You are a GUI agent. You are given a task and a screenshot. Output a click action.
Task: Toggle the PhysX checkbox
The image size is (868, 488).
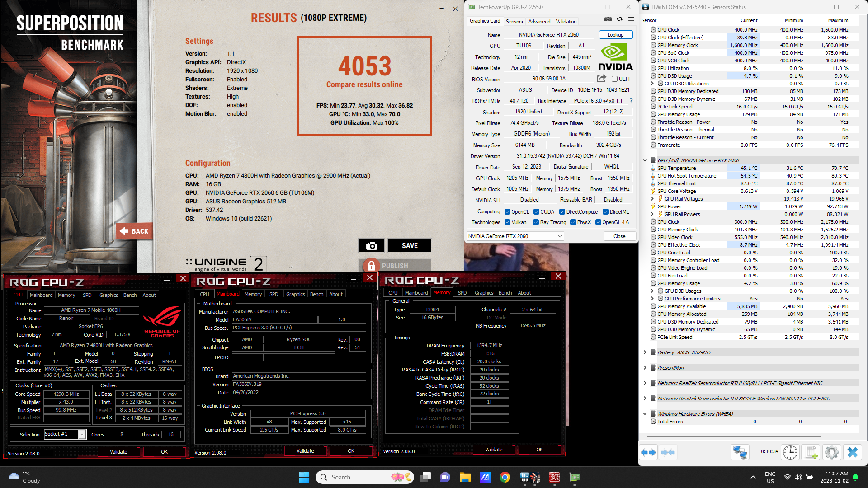click(573, 222)
